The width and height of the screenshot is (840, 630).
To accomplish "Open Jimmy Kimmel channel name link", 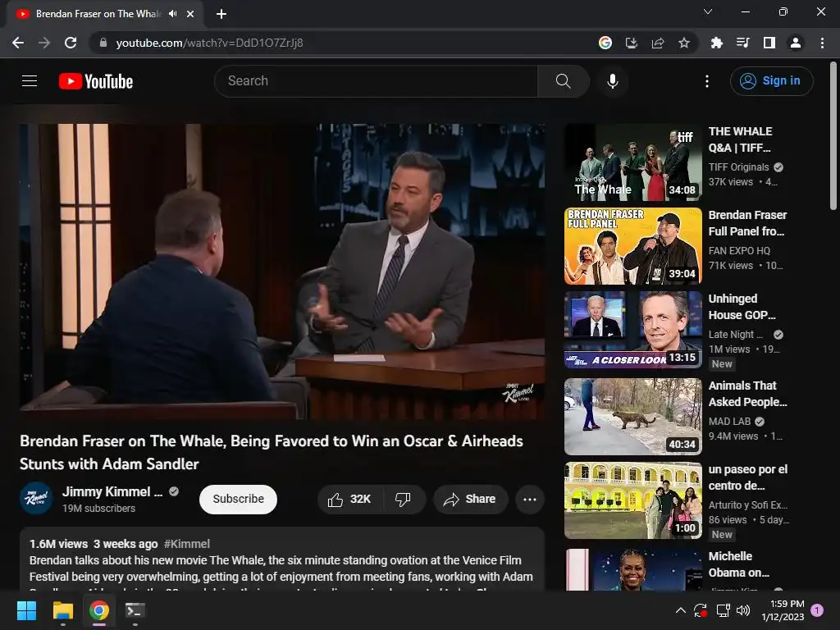I will point(112,492).
